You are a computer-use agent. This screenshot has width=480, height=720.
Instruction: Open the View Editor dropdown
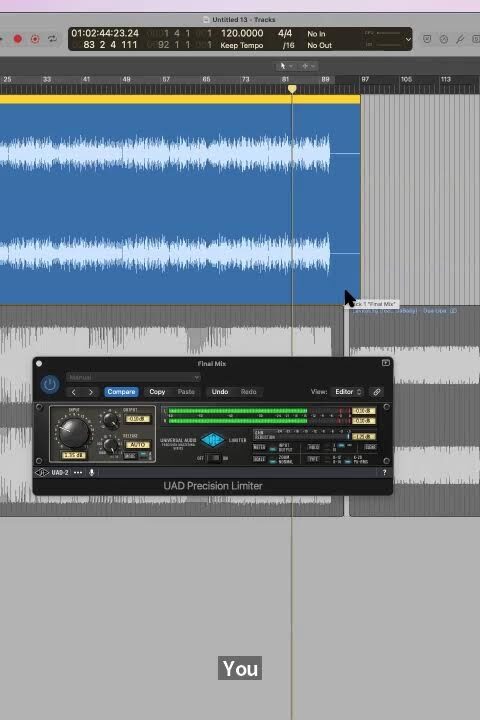348,392
